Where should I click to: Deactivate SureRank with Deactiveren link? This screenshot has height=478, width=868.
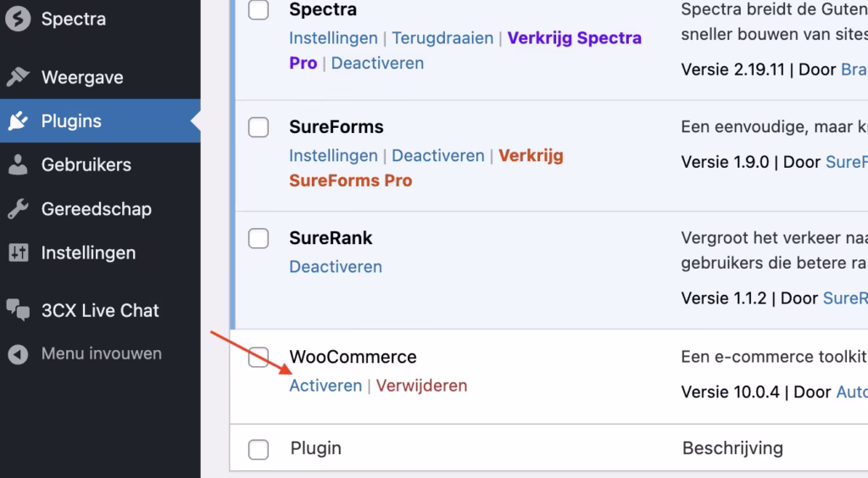336,267
